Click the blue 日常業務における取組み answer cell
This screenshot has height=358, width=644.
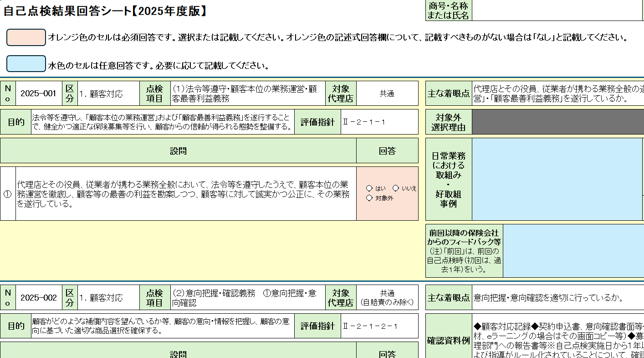coord(557,179)
